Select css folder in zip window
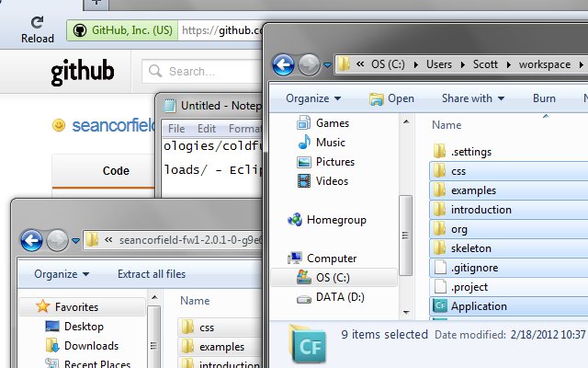This screenshot has width=588, height=368. (x=220, y=328)
